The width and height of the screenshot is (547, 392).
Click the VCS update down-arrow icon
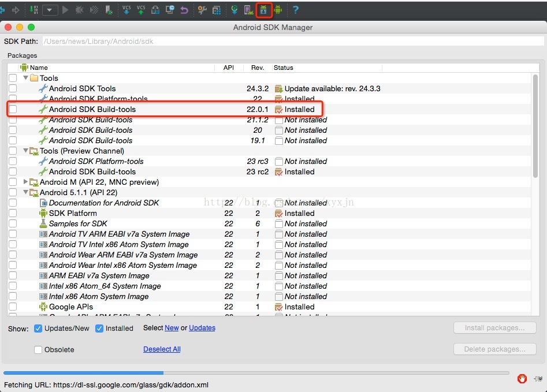[x=126, y=10]
